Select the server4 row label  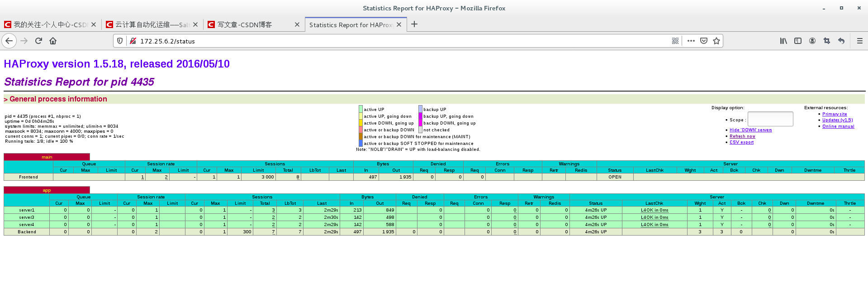(27, 225)
